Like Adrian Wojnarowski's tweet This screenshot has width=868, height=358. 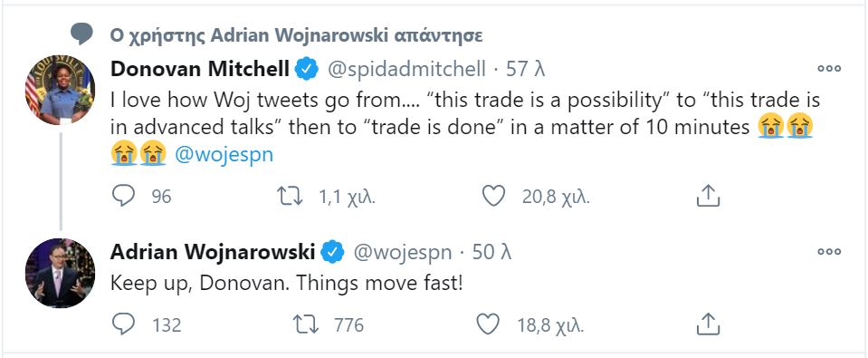coord(488,324)
